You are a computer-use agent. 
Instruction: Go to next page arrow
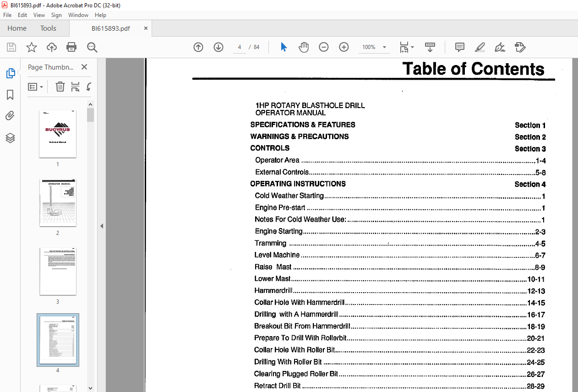click(x=218, y=47)
